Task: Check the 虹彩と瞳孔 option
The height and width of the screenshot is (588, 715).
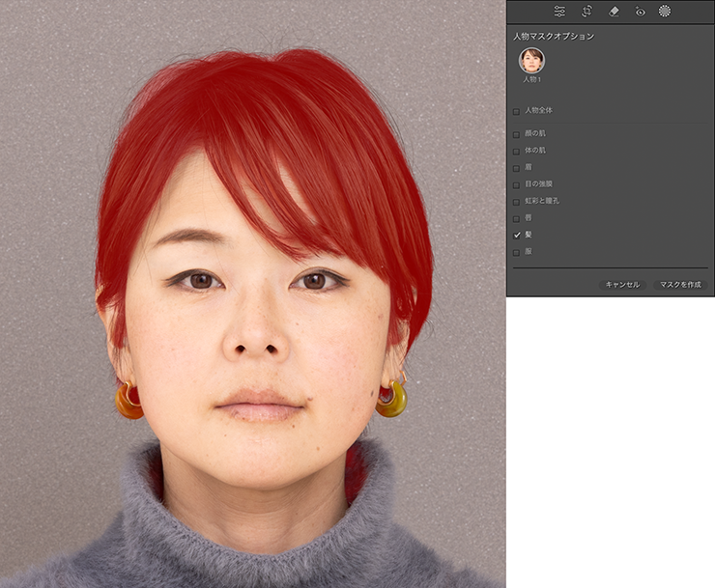Action: tap(517, 201)
